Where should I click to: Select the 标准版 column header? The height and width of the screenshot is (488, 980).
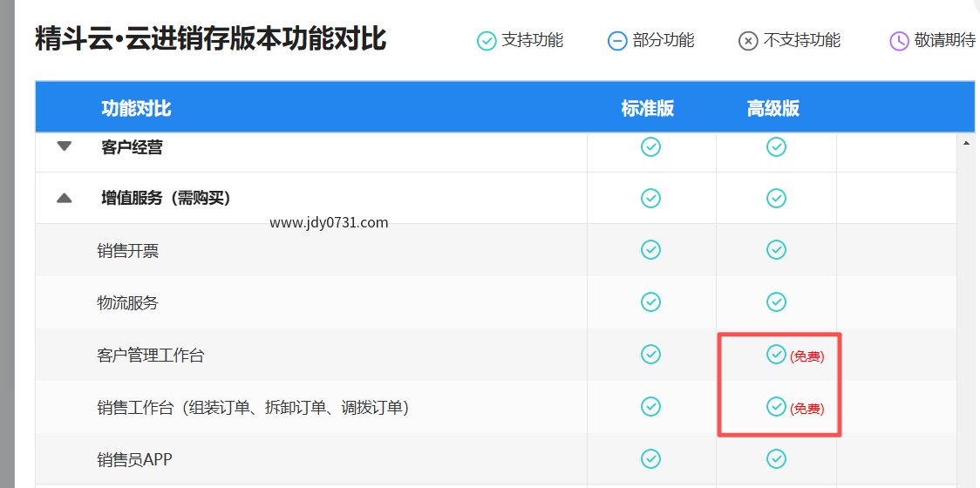pos(648,109)
